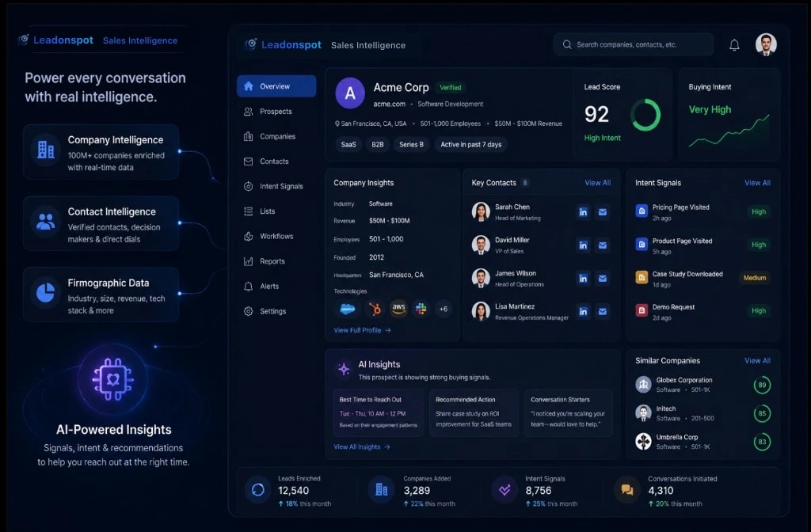Click Lisa Martinez's email icon
This screenshot has width=811, height=532.
[603, 311]
